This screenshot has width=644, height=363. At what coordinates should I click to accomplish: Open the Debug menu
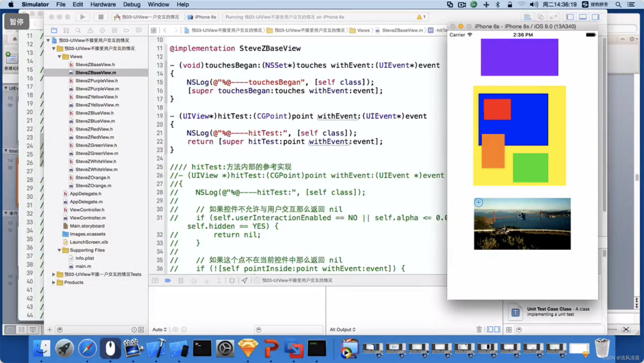click(132, 5)
